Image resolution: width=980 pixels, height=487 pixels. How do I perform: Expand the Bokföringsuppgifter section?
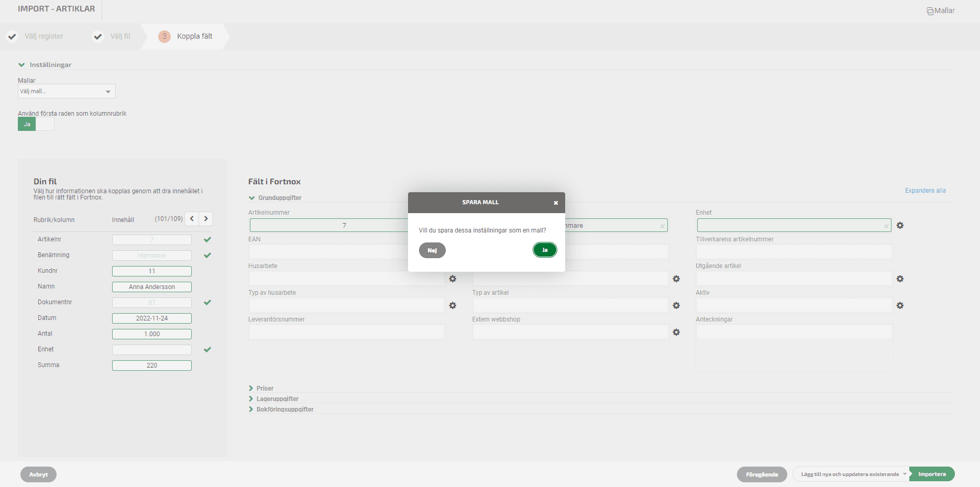click(281, 409)
